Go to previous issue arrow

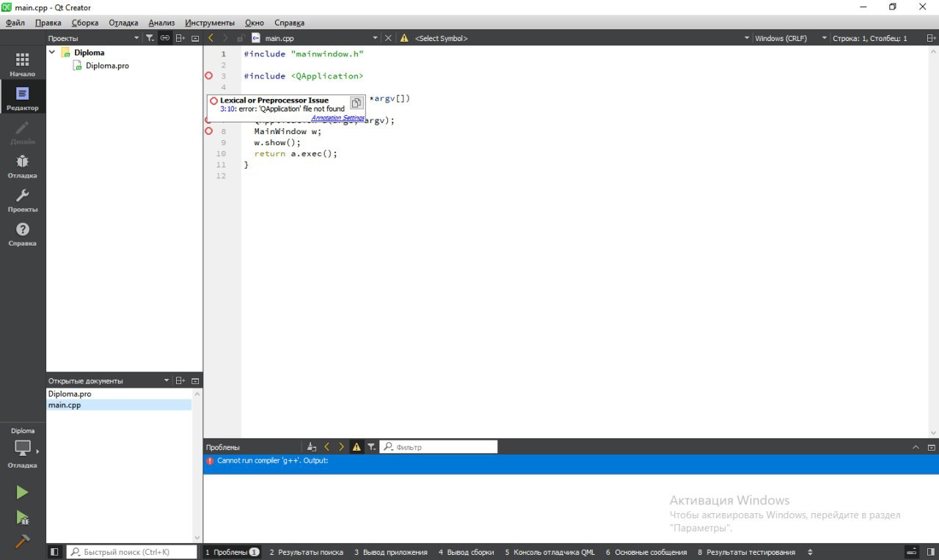[x=327, y=447]
